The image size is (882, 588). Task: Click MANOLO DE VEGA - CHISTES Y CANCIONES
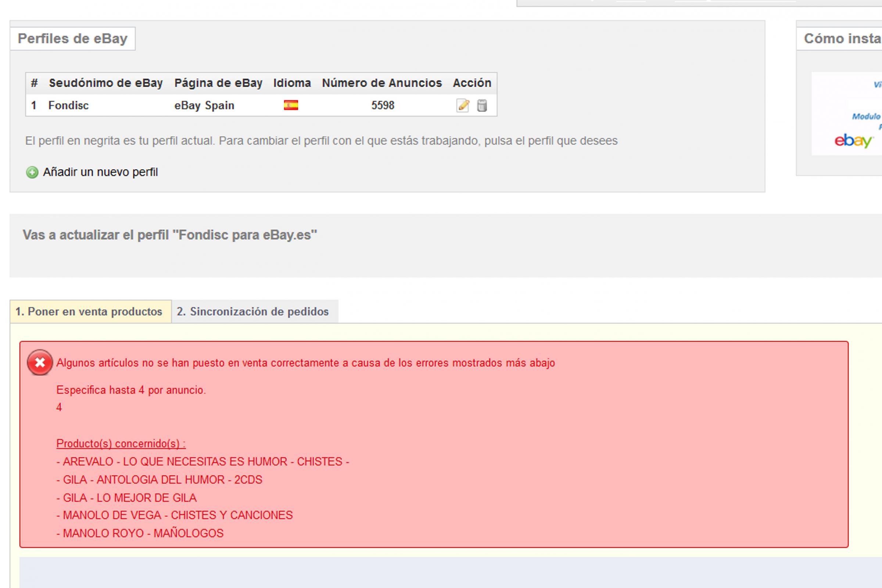tap(174, 515)
